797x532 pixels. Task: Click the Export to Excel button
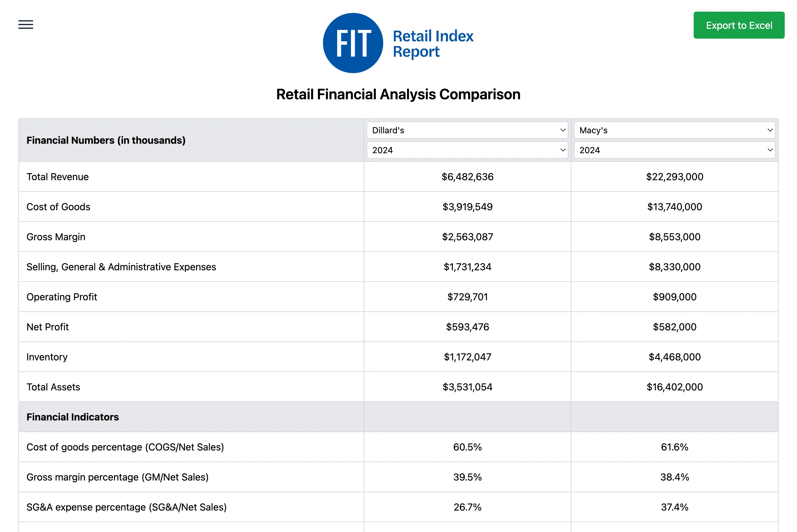[x=739, y=25]
